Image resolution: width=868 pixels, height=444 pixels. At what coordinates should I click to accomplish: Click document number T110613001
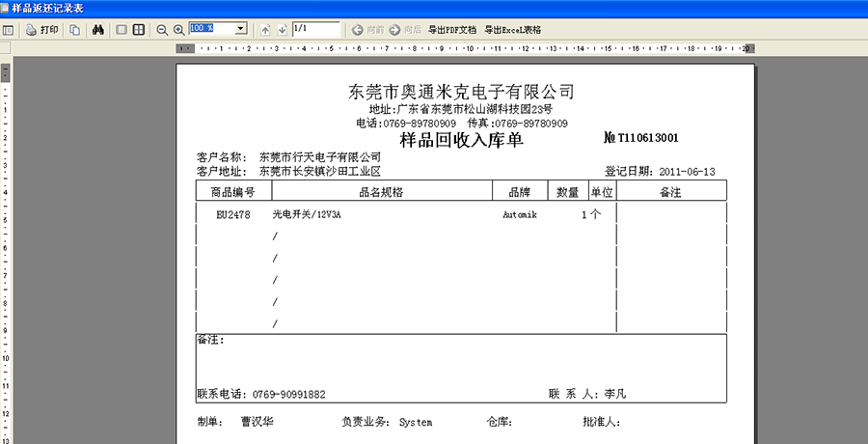[648, 138]
